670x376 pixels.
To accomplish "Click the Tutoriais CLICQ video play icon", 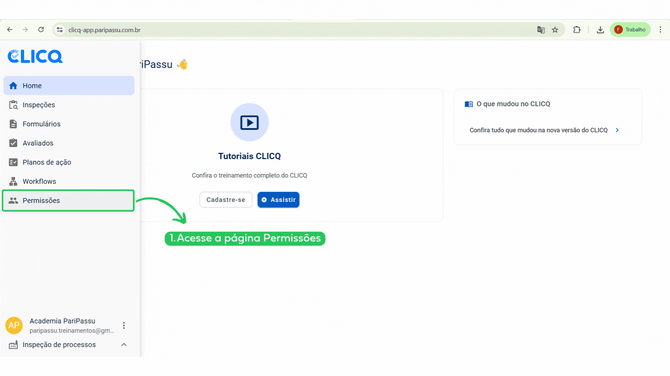I will [x=250, y=122].
